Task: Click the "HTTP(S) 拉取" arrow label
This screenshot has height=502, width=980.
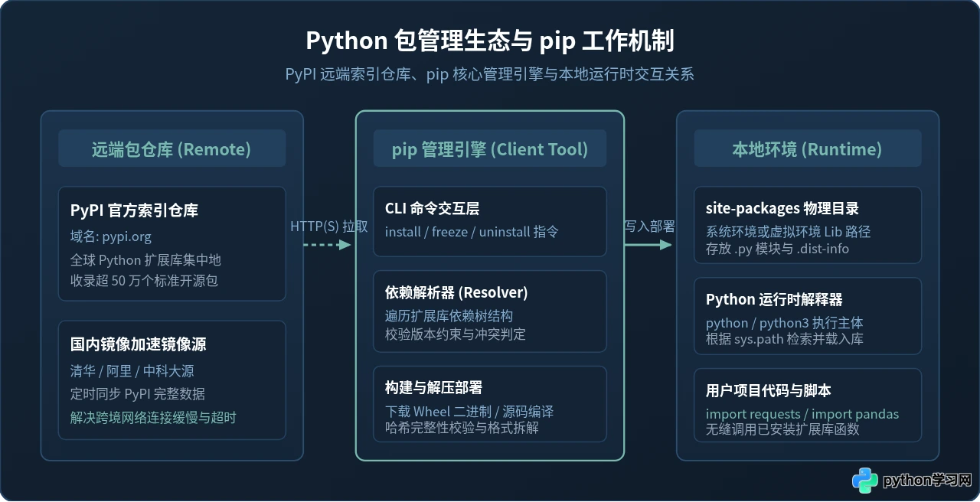Action: click(328, 227)
